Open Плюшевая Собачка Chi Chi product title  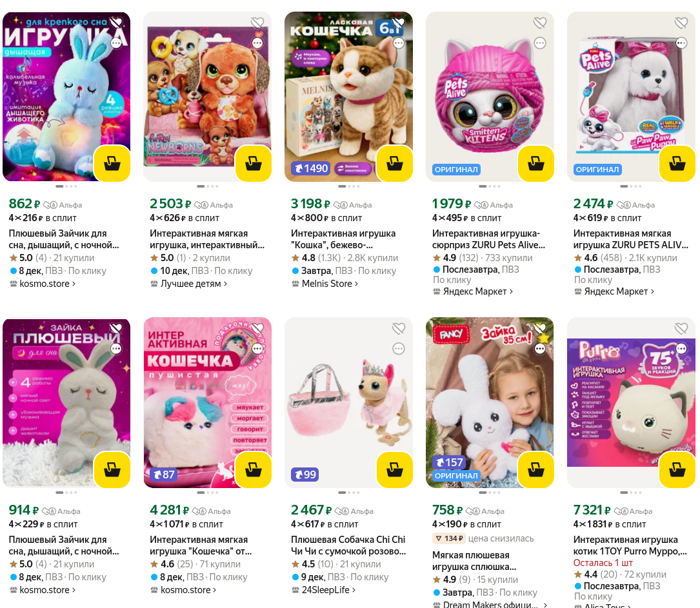348,545
